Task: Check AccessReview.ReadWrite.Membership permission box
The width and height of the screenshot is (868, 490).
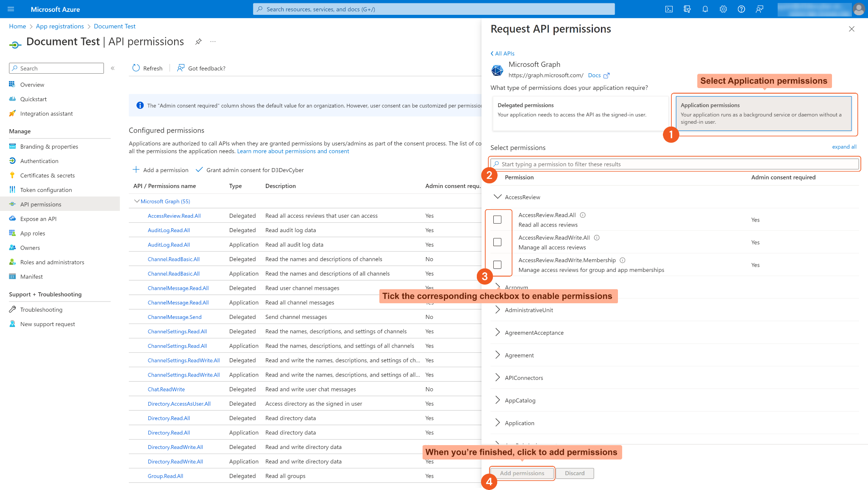Action: (497, 265)
